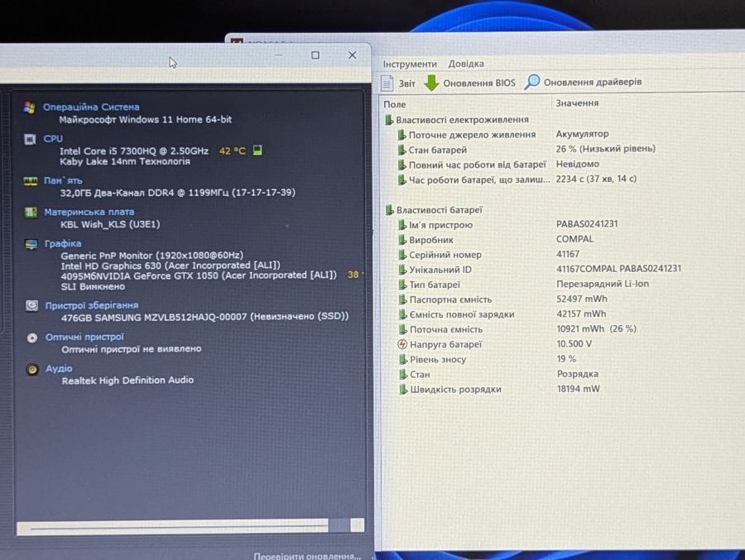
Task: Select the Рівень зносу row
Action: click(x=488, y=359)
